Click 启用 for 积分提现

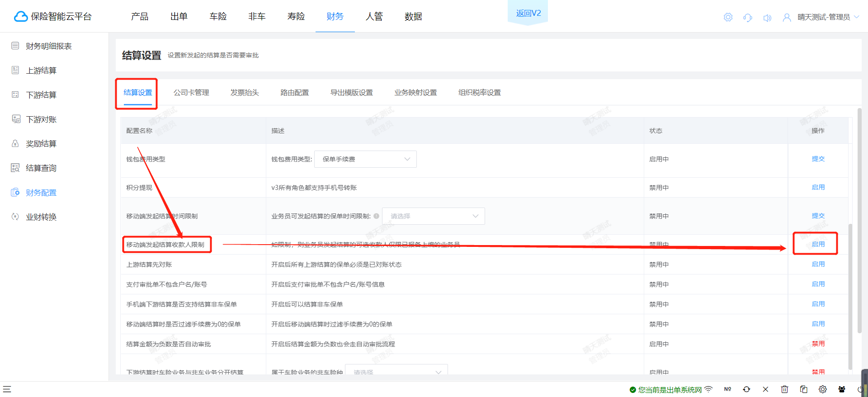(818, 187)
